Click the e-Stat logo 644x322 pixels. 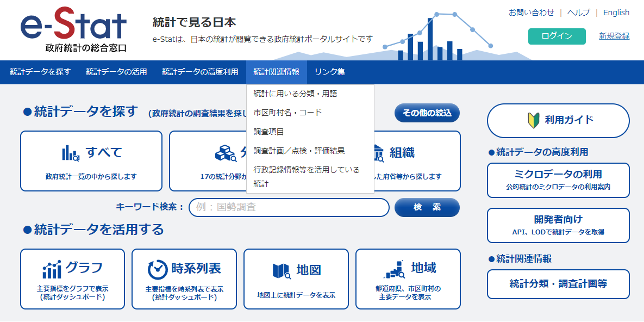point(73,30)
